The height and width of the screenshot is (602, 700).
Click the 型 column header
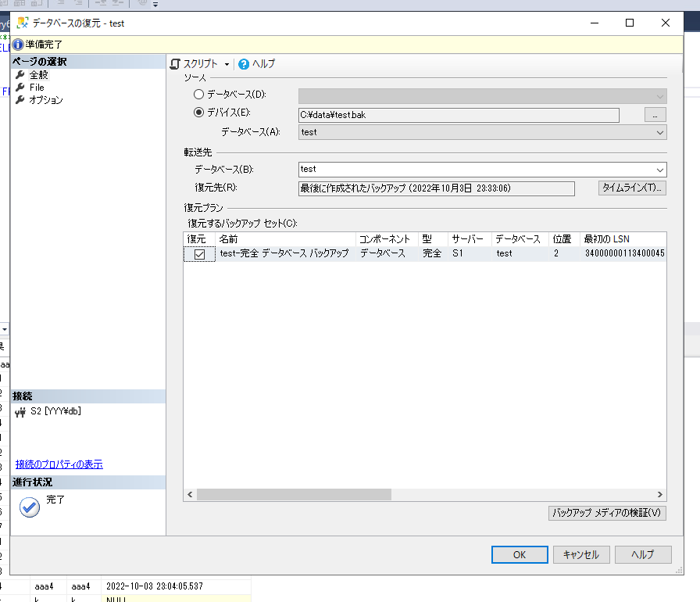coord(433,239)
